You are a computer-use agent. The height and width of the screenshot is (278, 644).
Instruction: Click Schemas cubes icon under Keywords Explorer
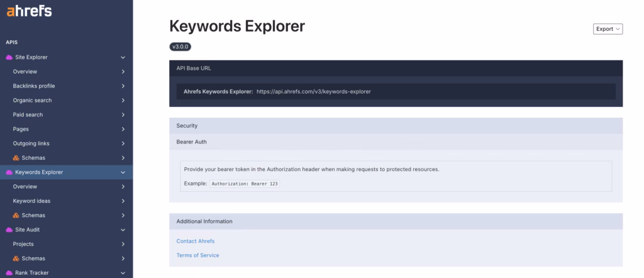(16, 215)
